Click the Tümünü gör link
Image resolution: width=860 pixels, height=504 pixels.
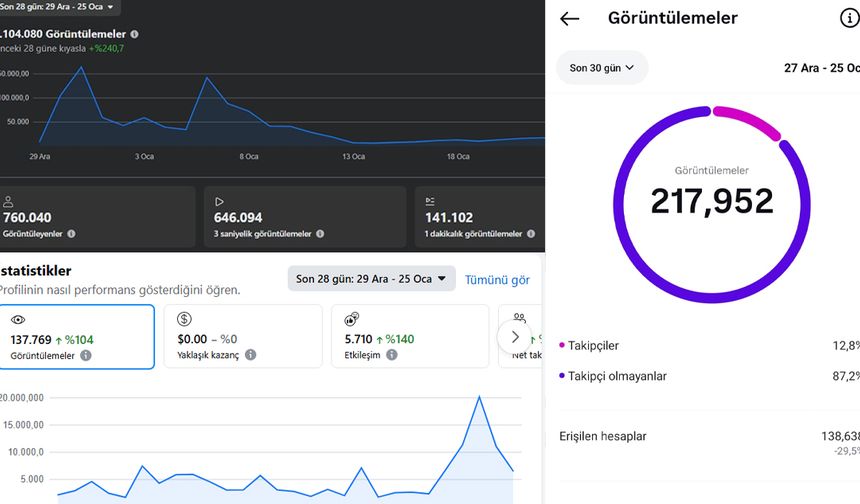[x=497, y=280]
